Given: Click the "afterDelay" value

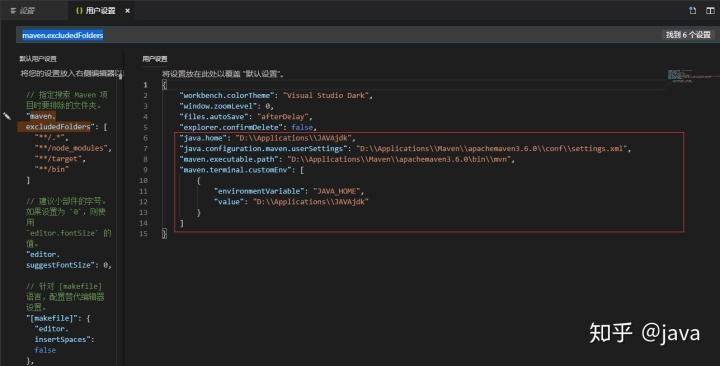Looking at the screenshot, I should [283, 117].
